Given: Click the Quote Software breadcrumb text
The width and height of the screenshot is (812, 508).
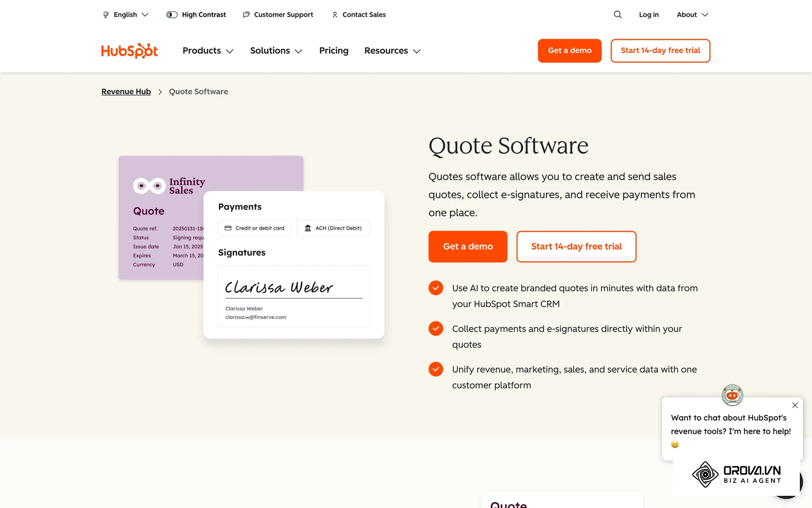Looking at the screenshot, I should (x=198, y=91).
